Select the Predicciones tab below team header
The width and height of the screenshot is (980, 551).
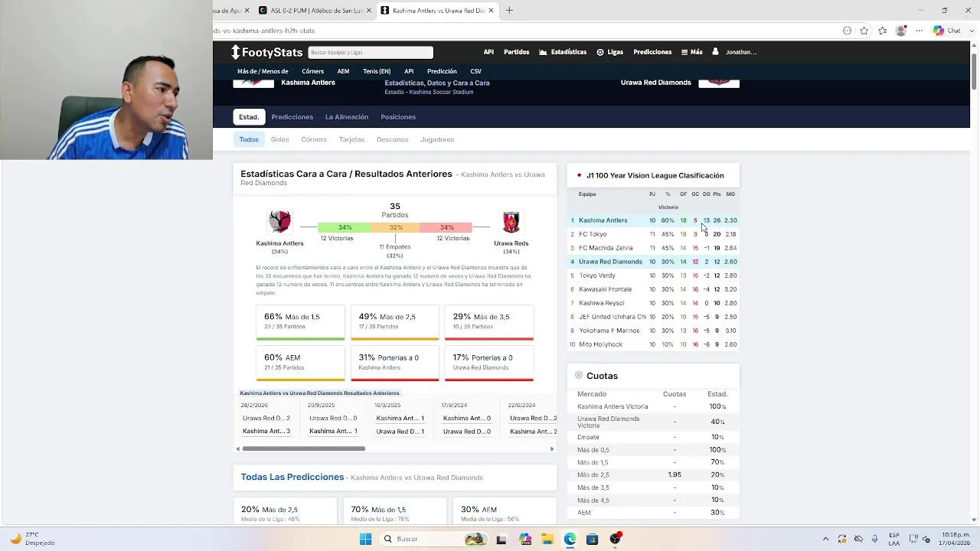tap(292, 117)
